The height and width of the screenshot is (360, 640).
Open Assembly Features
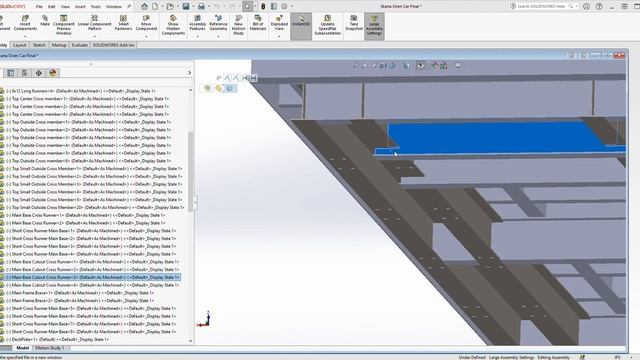[197, 23]
